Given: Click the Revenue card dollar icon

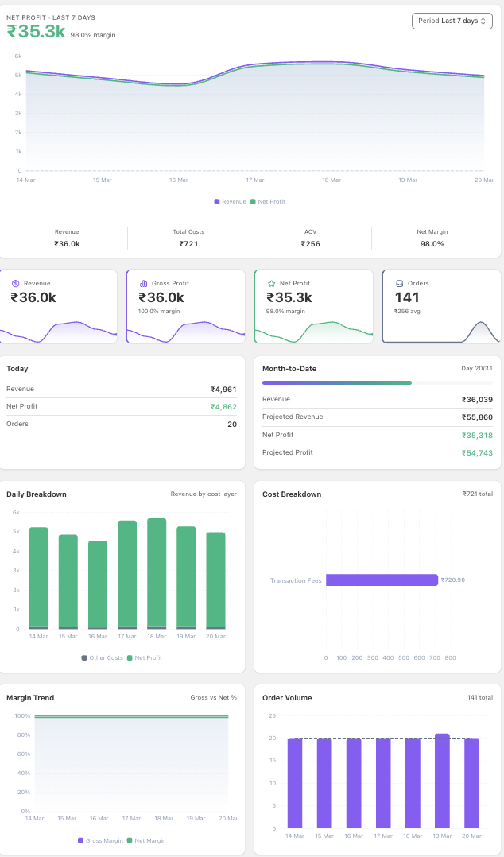Looking at the screenshot, I should [x=15, y=283].
